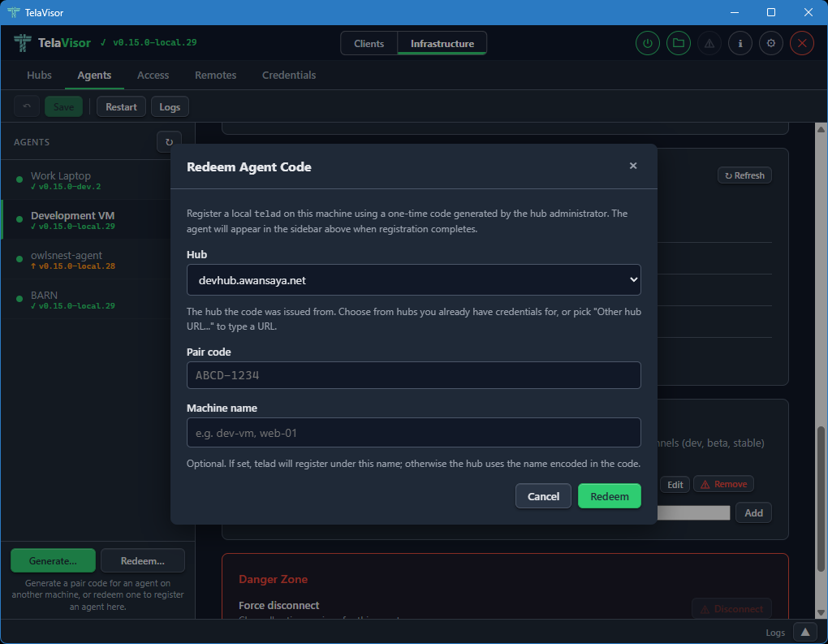Click the Edit button
The image size is (828, 644).
coord(675,485)
